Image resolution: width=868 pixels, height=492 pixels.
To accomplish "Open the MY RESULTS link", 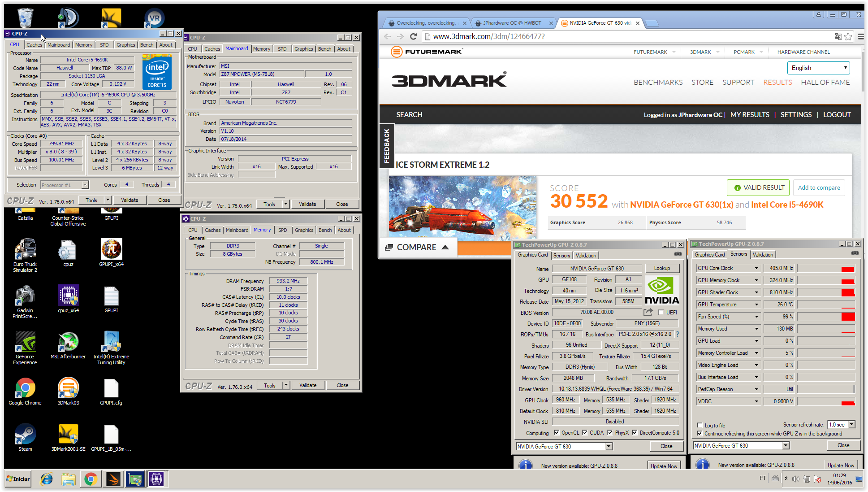I will pos(750,115).
